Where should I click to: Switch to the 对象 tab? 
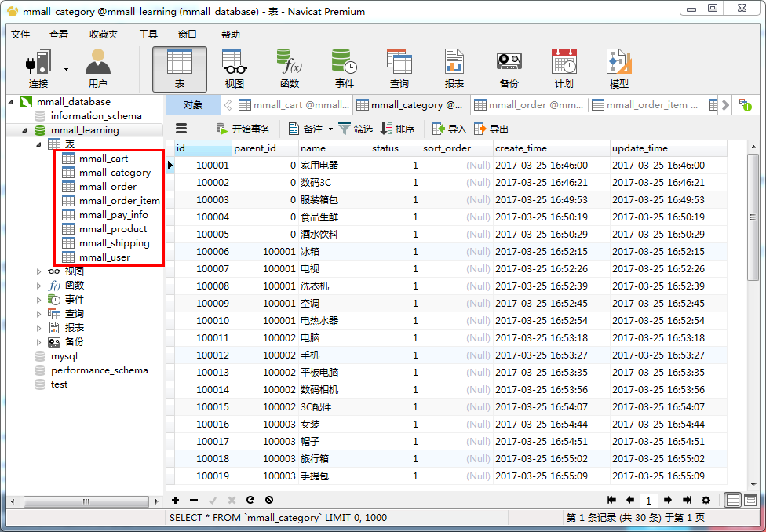[193, 104]
